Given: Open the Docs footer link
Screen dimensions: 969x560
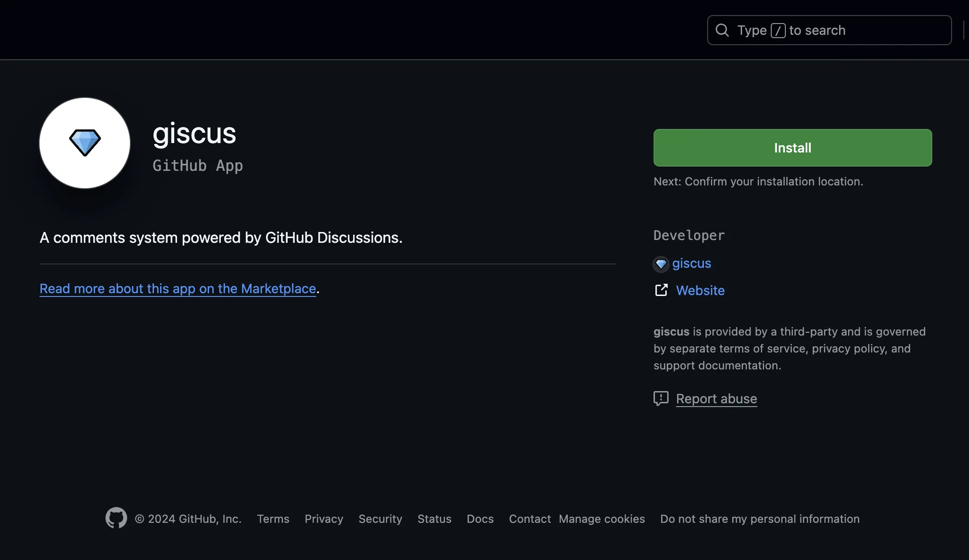Looking at the screenshot, I should point(480,519).
